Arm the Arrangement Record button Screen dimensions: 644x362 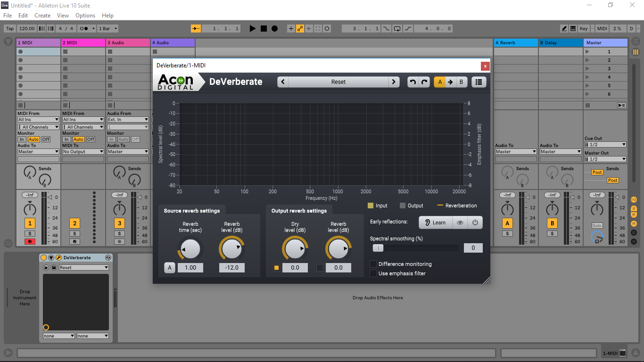tap(274, 29)
